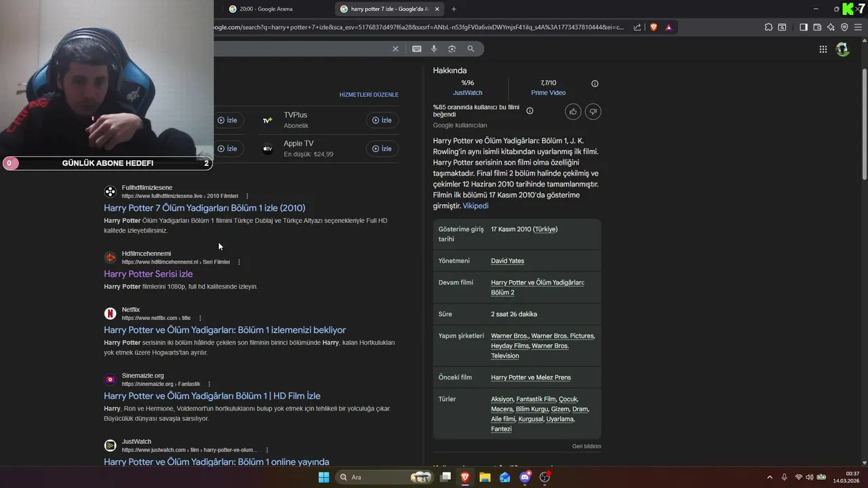
Task: Open the Brave Wallet icon
Action: [x=817, y=27]
